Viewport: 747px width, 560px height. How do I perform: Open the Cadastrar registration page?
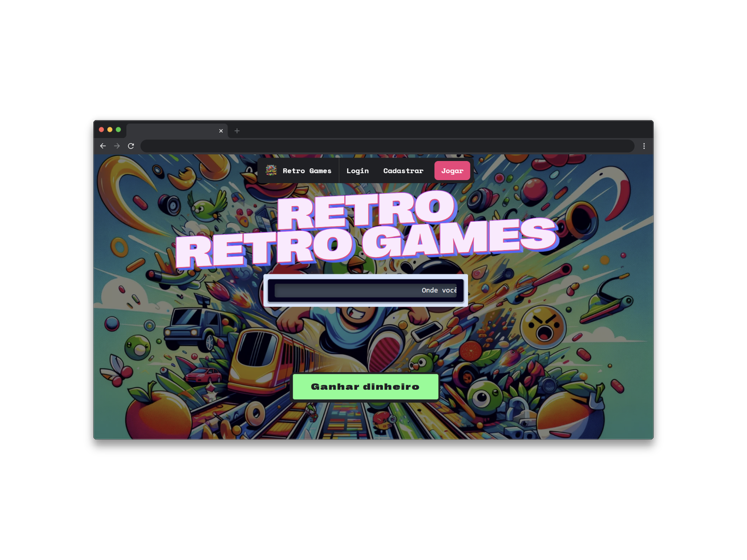[x=403, y=171]
